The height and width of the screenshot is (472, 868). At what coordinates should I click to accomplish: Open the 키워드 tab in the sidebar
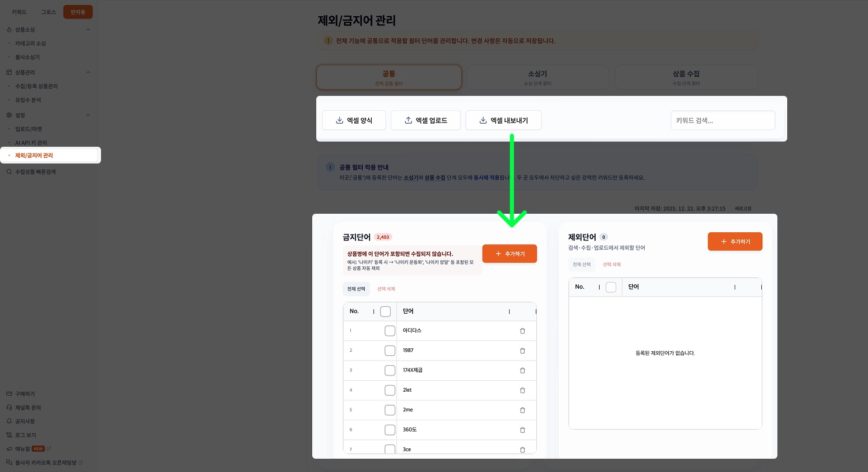pos(19,12)
